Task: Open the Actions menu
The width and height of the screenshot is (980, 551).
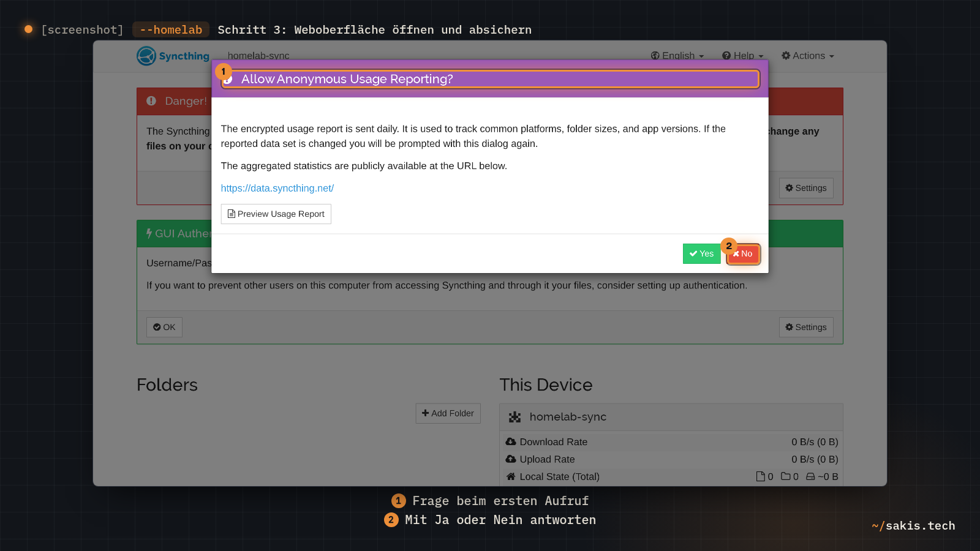Action: (808, 56)
